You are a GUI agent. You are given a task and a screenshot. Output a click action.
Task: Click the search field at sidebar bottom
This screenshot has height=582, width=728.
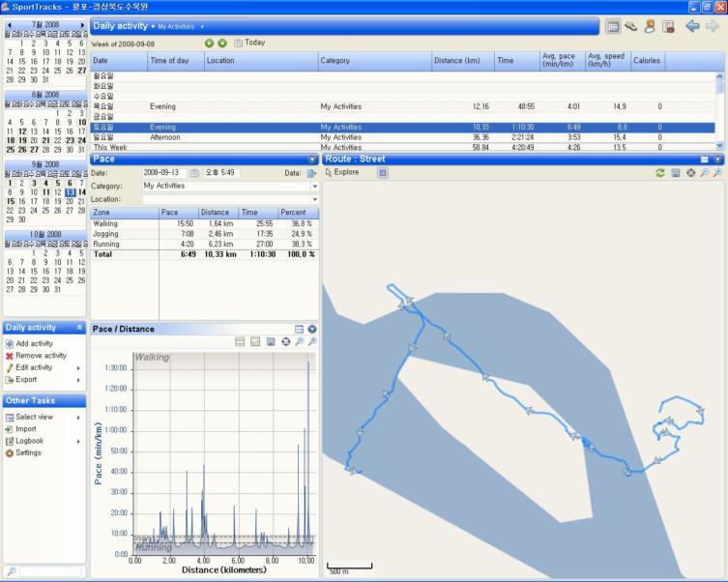[x=50, y=571]
